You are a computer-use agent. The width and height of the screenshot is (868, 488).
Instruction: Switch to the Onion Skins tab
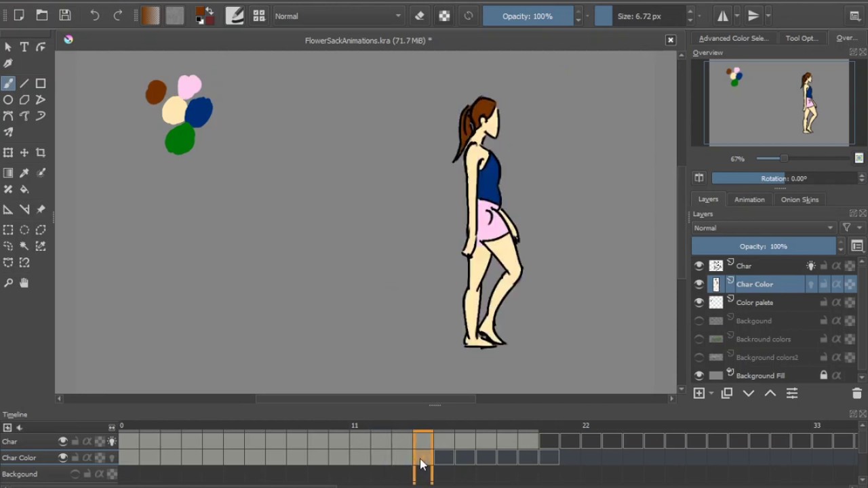click(800, 199)
